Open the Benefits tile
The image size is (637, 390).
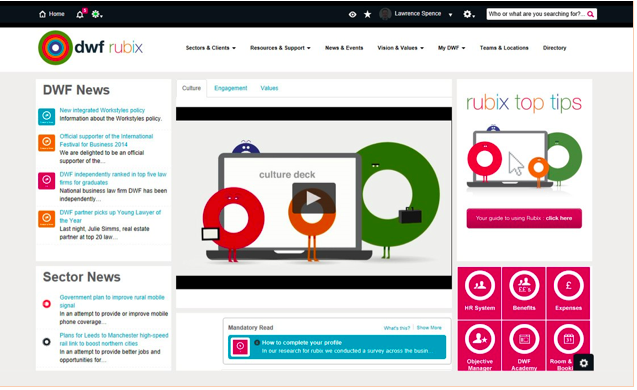point(524,293)
